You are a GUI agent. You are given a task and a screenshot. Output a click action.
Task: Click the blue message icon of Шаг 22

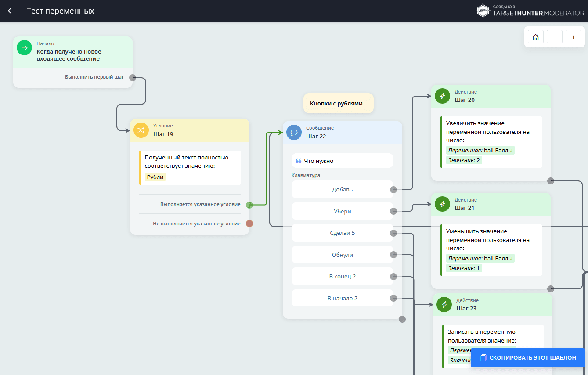point(294,132)
